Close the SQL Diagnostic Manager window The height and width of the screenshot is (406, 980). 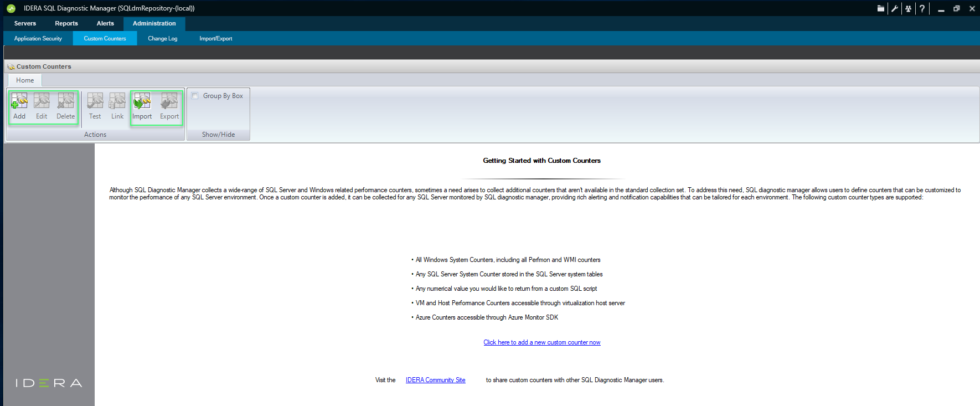click(x=972, y=8)
